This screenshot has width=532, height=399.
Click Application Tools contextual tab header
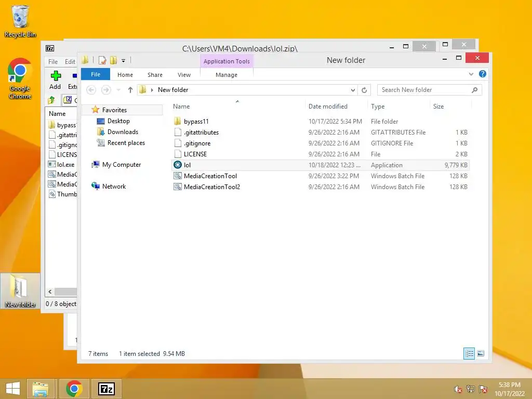(227, 61)
